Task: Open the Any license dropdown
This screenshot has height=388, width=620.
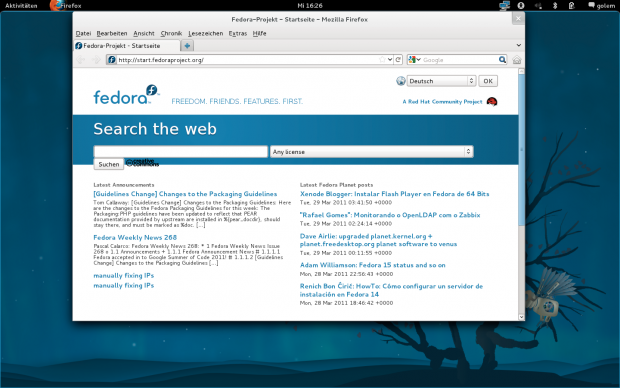Action: pyautogui.click(x=372, y=151)
